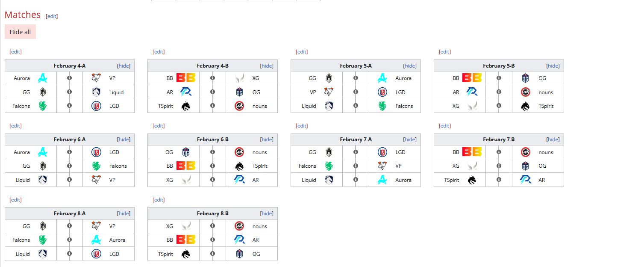Click the BB logo in February 4-B

(x=186, y=78)
